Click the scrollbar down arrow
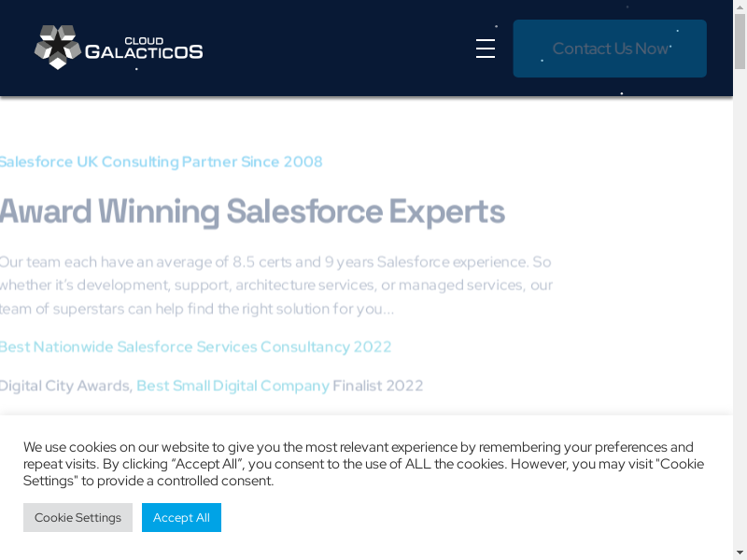The height and width of the screenshot is (560, 747). point(740,553)
